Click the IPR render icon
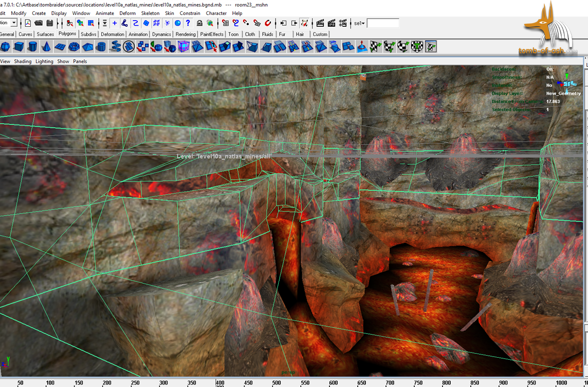588x387 pixels. pos(332,23)
